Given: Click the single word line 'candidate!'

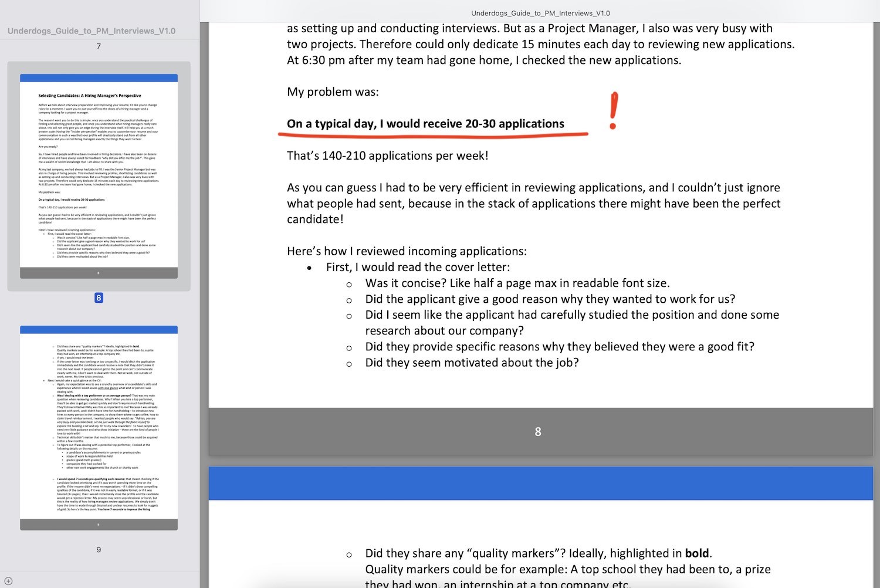Looking at the screenshot, I should tap(315, 219).
